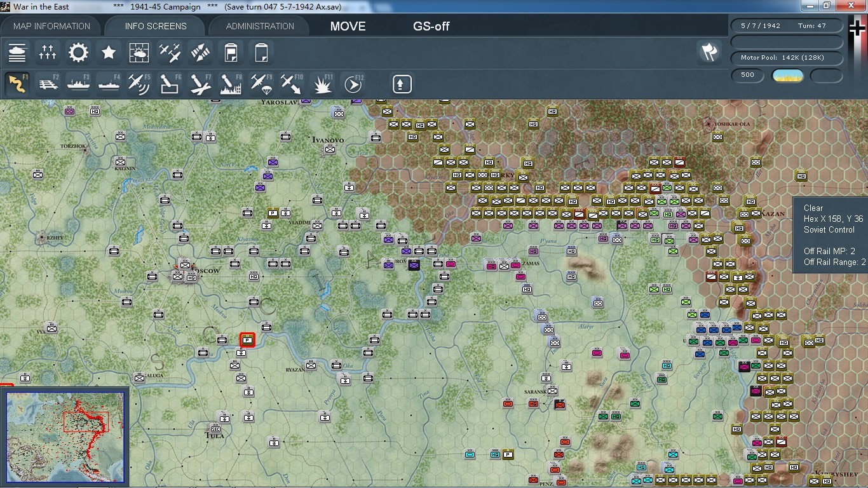Select the red-highlighted P unit counter
This screenshot has height=488, width=868.
tap(247, 340)
